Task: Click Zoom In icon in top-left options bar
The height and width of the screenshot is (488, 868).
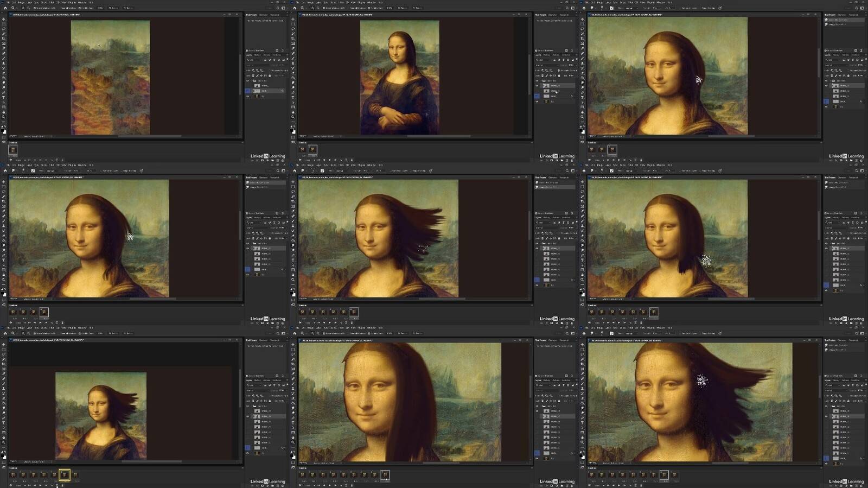Action: click(23, 8)
